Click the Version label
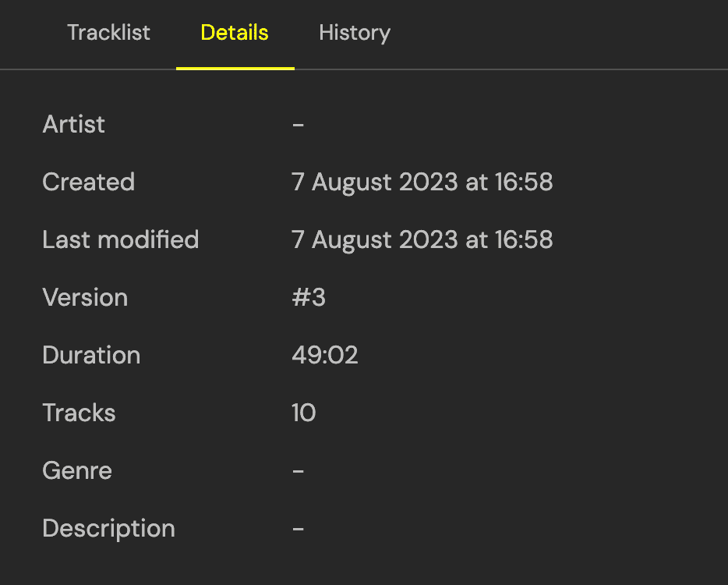This screenshot has width=728, height=585. click(85, 297)
